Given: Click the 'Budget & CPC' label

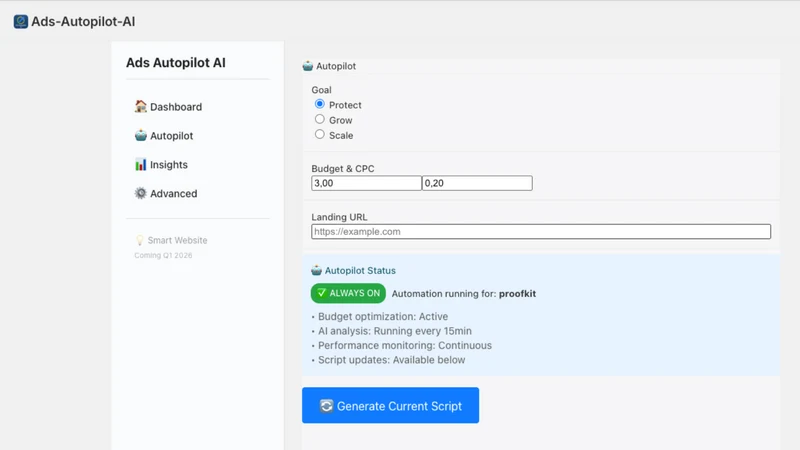Looking at the screenshot, I should 343,168.
